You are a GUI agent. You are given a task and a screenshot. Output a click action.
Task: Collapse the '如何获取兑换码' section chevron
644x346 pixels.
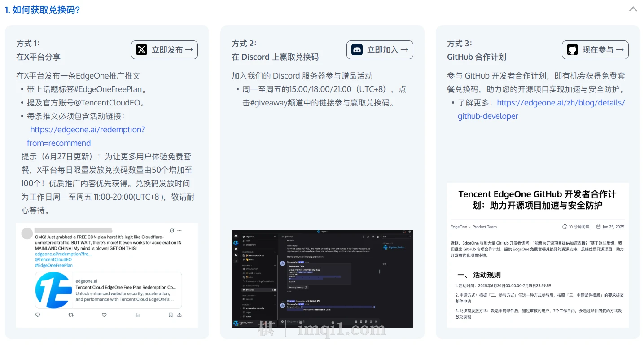(x=633, y=9)
